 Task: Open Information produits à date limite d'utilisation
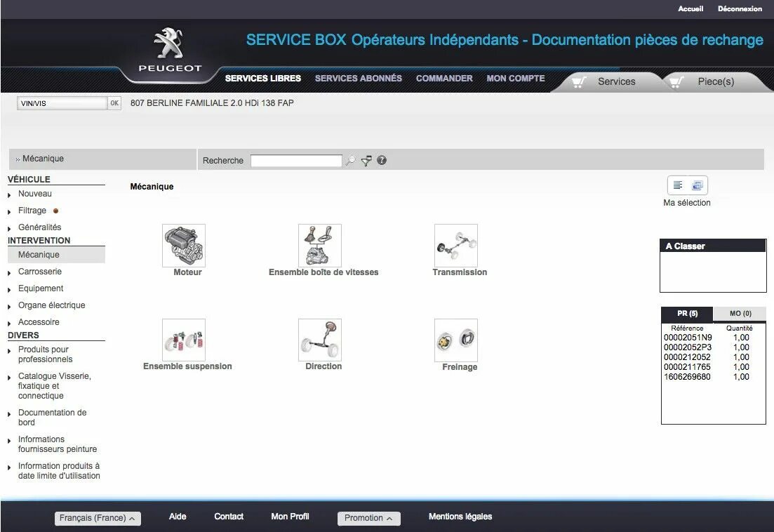(59, 471)
